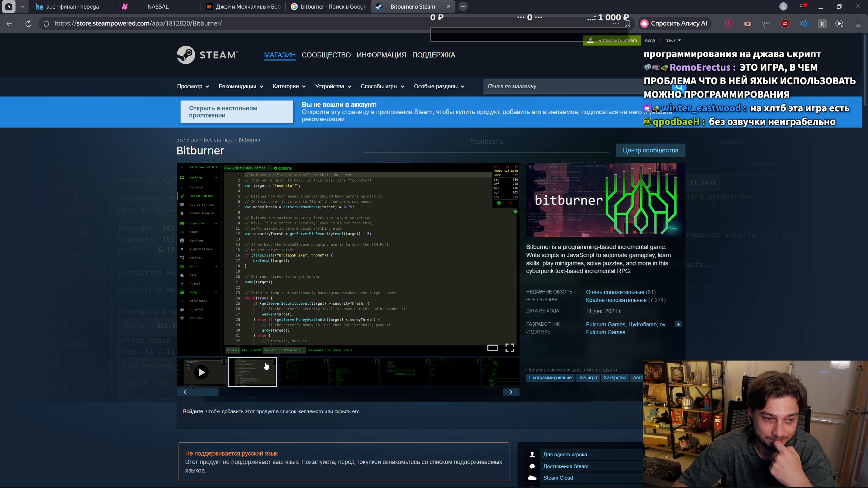This screenshot has height=488, width=868.
Task: Open the Категории dropdown menu
Action: pos(289,86)
